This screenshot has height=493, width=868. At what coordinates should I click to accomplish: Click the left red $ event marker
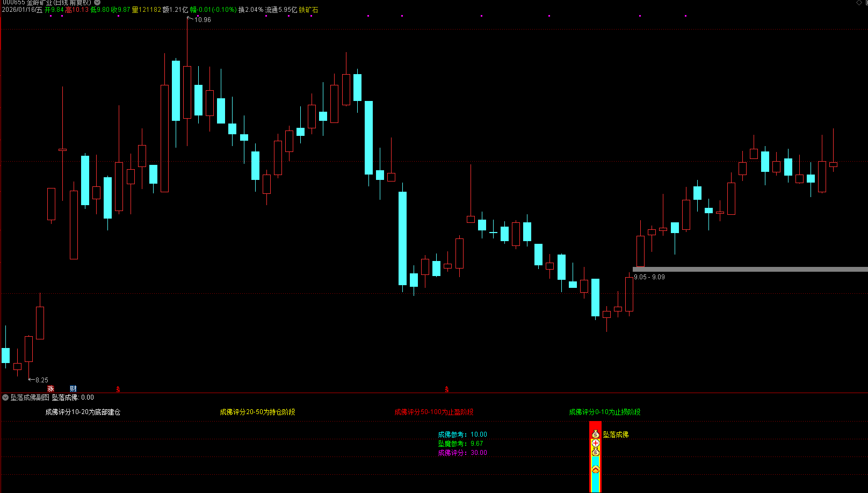[x=118, y=389]
